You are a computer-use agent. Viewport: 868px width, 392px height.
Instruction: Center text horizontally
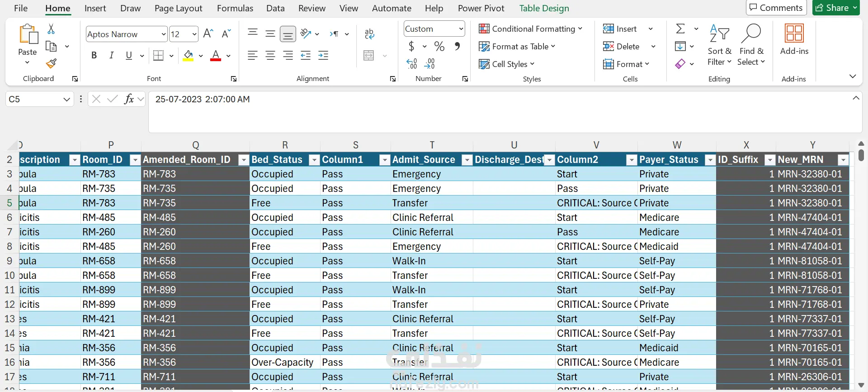pos(270,55)
